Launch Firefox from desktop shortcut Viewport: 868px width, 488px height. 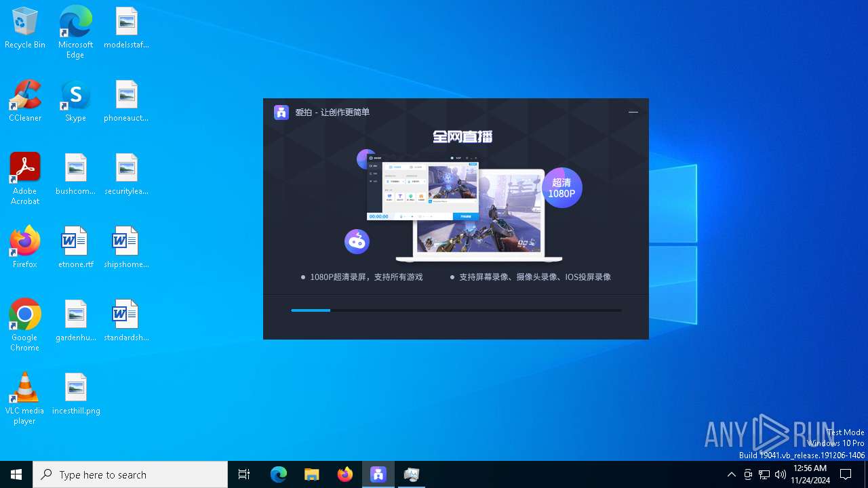[25, 248]
